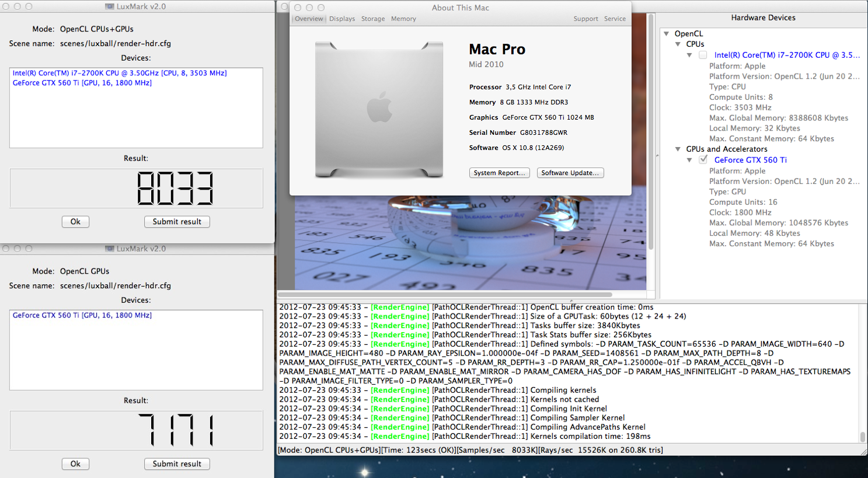This screenshot has width=868, height=478.
Task: Click the 7171 result display
Action: pos(136,430)
